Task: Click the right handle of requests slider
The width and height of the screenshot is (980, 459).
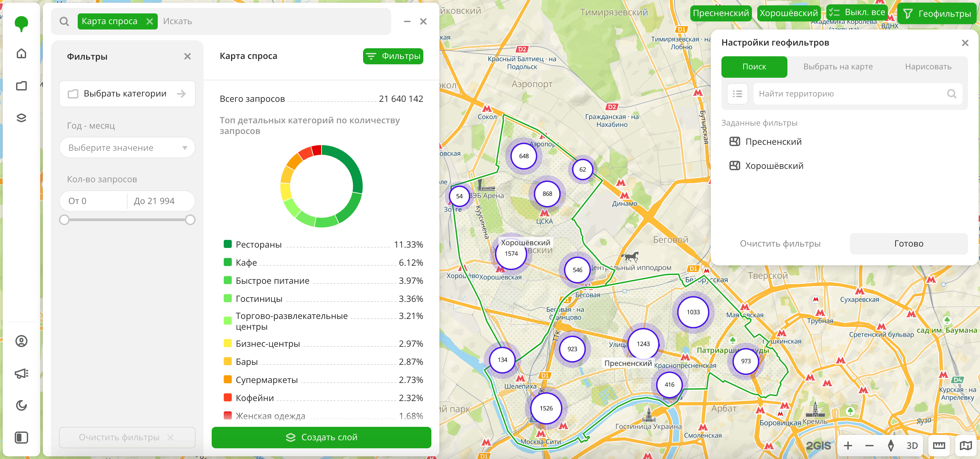Action: [190, 219]
